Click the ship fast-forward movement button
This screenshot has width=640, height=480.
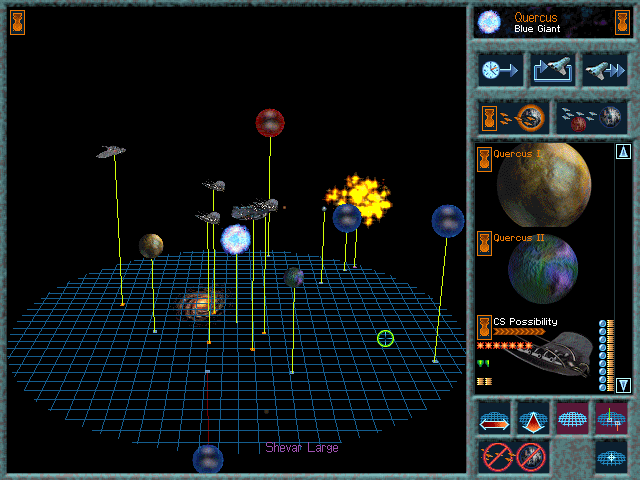coord(604,70)
